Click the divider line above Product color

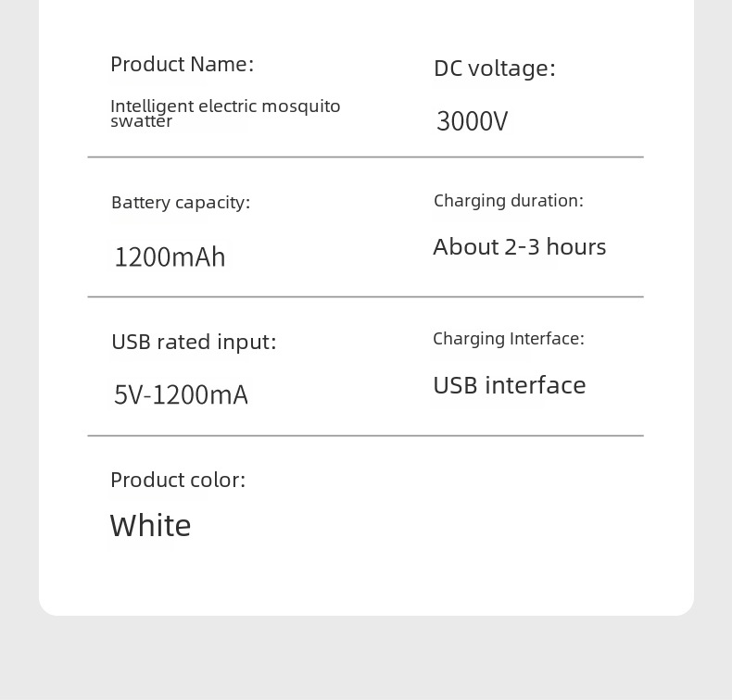pyautogui.click(x=365, y=435)
